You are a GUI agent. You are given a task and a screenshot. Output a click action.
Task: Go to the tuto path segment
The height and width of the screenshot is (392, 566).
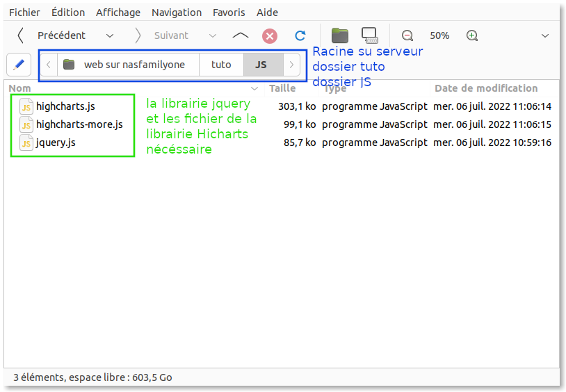(x=221, y=65)
